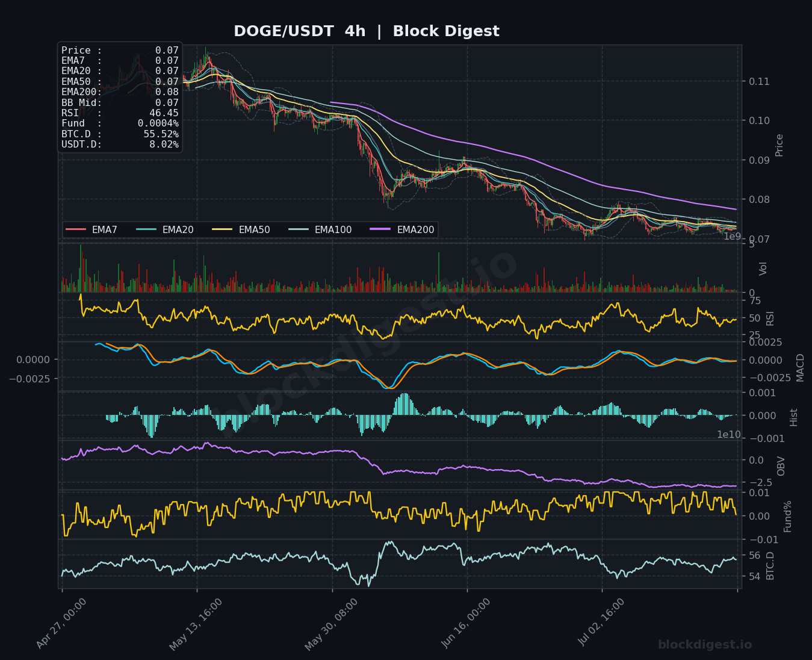Screen dimensions: 812x660
Task: Click the Fund 0.0004% row
Action: pyautogui.click(x=120, y=123)
